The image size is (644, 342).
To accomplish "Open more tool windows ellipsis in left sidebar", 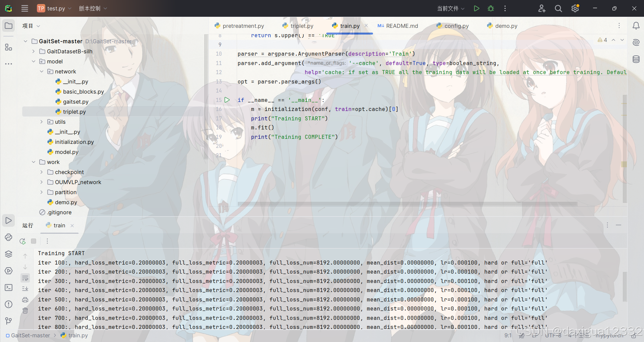I will pos(9,64).
